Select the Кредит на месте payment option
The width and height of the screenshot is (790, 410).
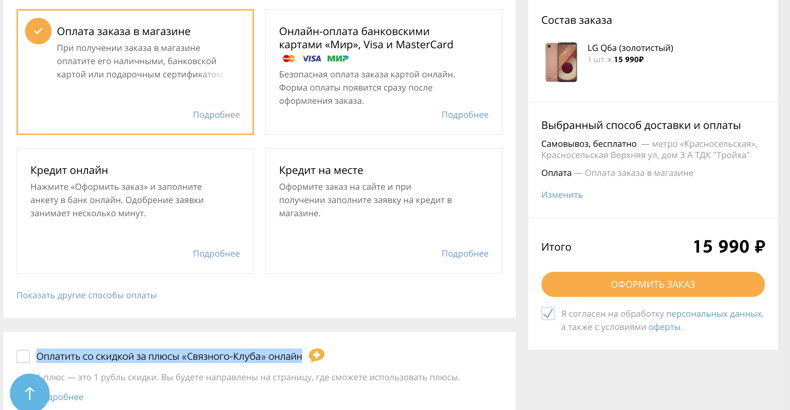(x=384, y=211)
